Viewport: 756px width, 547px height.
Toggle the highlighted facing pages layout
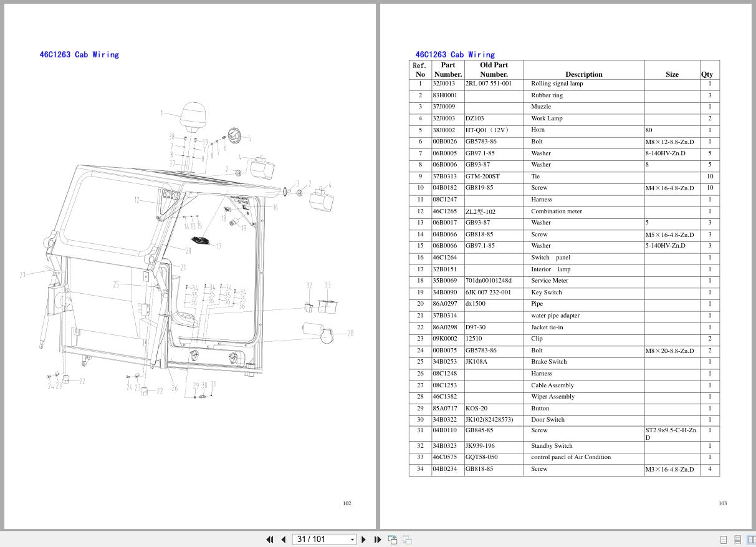coord(752,539)
